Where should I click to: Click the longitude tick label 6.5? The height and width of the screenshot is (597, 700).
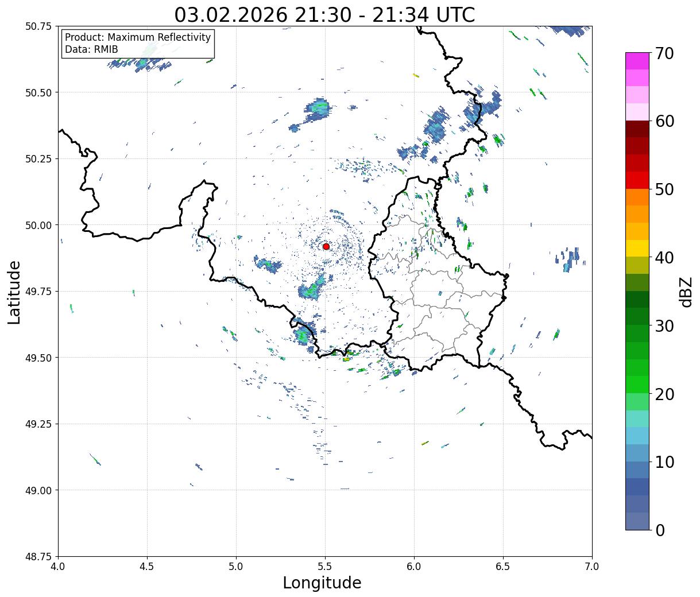click(503, 567)
